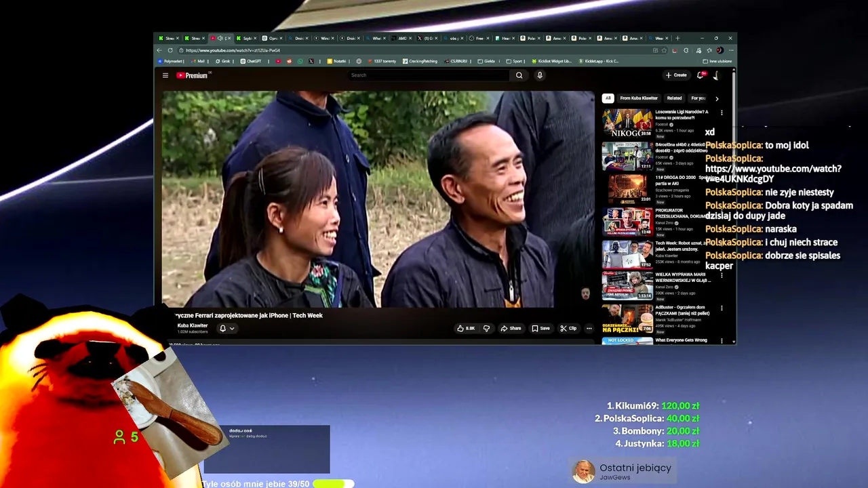The width and height of the screenshot is (868, 488).
Task: Open YouTube notifications bell
Action: tap(701, 75)
